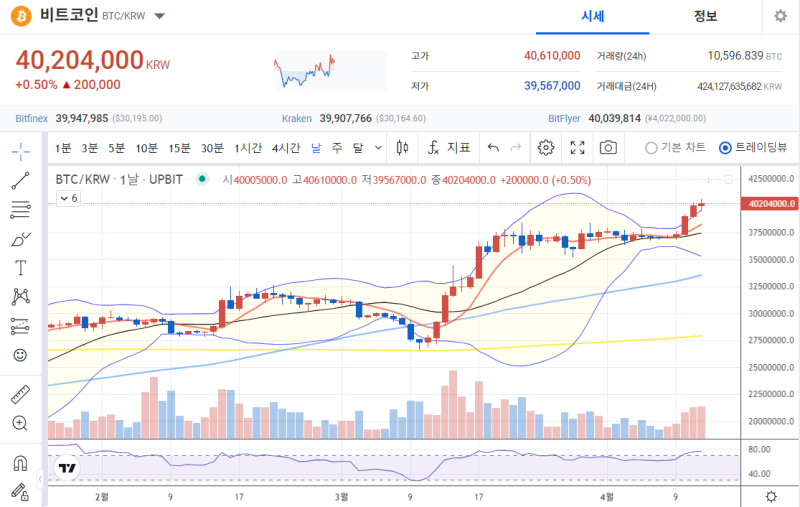Enter fullscreen chart mode
The height and width of the screenshot is (507, 800).
coord(578,148)
